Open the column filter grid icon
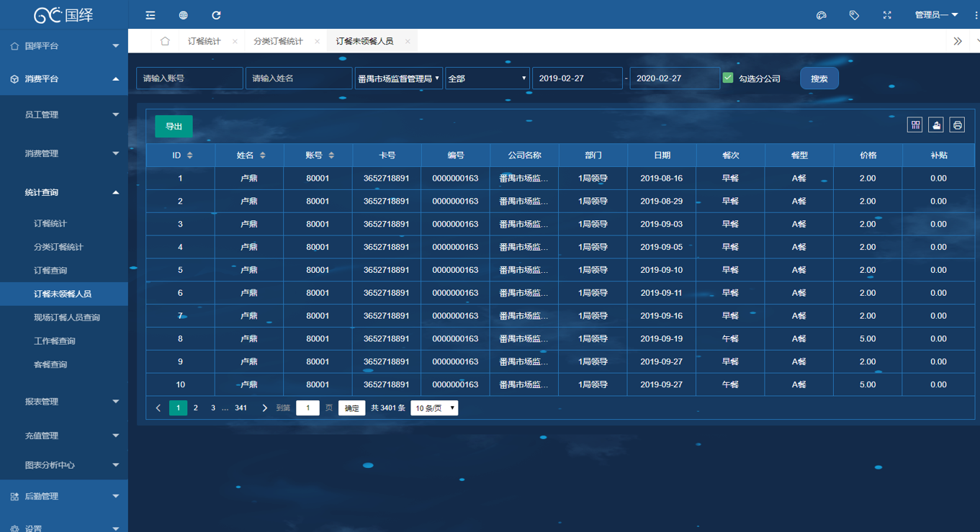The image size is (980, 532). [x=914, y=125]
